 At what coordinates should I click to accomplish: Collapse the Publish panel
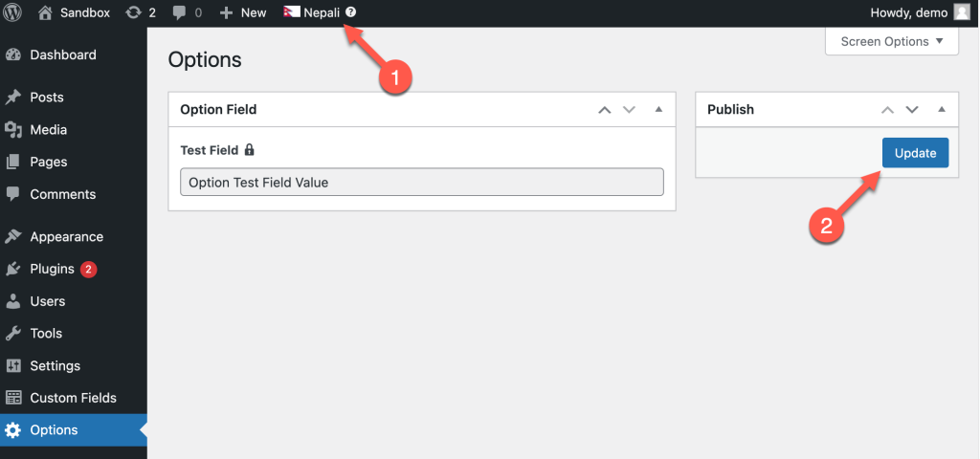click(x=942, y=109)
